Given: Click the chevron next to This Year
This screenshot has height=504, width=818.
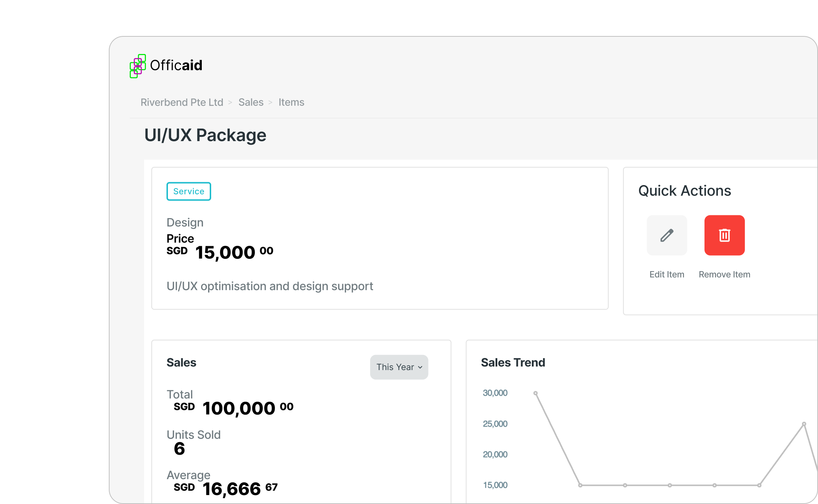Looking at the screenshot, I should 420,368.
